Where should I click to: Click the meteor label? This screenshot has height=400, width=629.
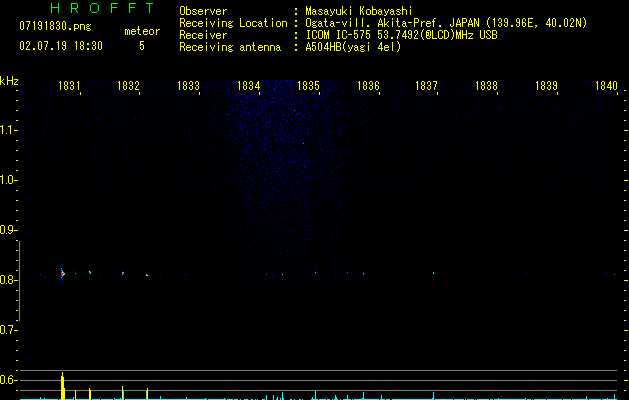(142, 31)
